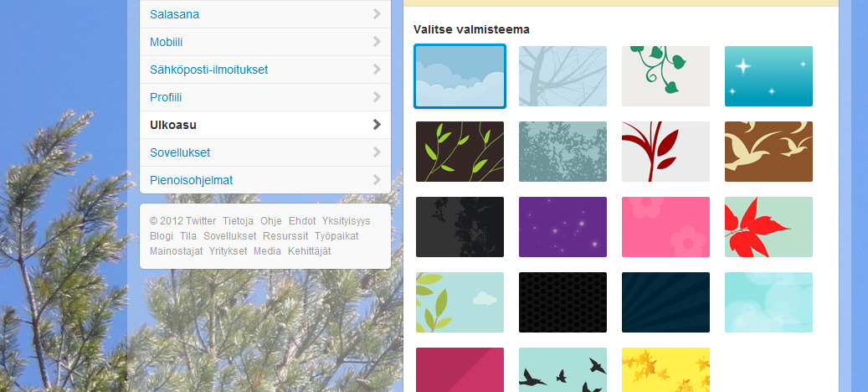Click the chevron next to Sovellukset
The height and width of the screenshot is (392, 868).
pyautogui.click(x=377, y=152)
